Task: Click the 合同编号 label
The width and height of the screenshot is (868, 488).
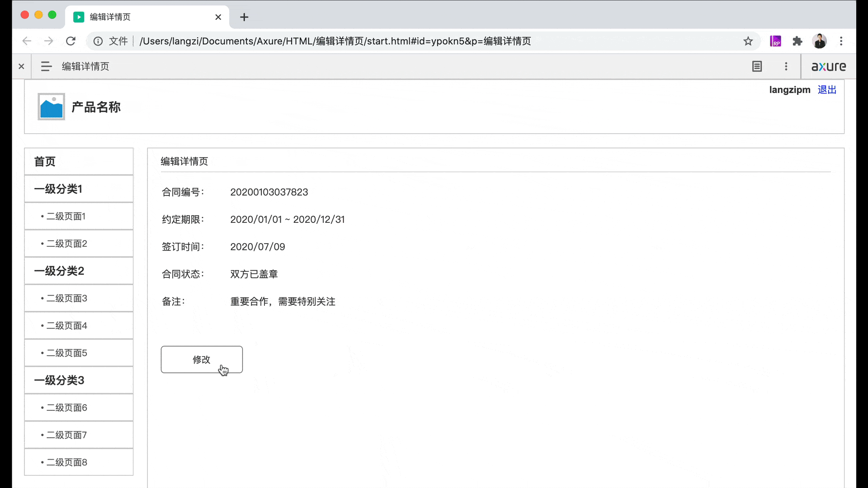Action: coord(183,192)
